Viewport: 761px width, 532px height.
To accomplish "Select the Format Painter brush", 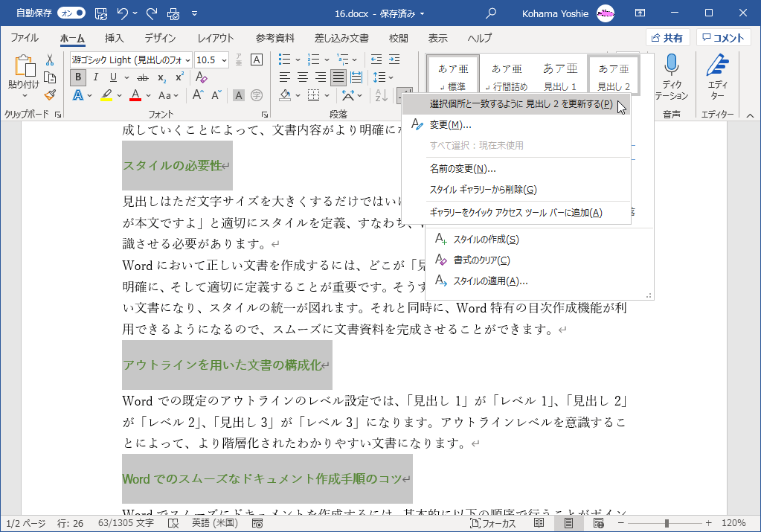I will [50, 94].
